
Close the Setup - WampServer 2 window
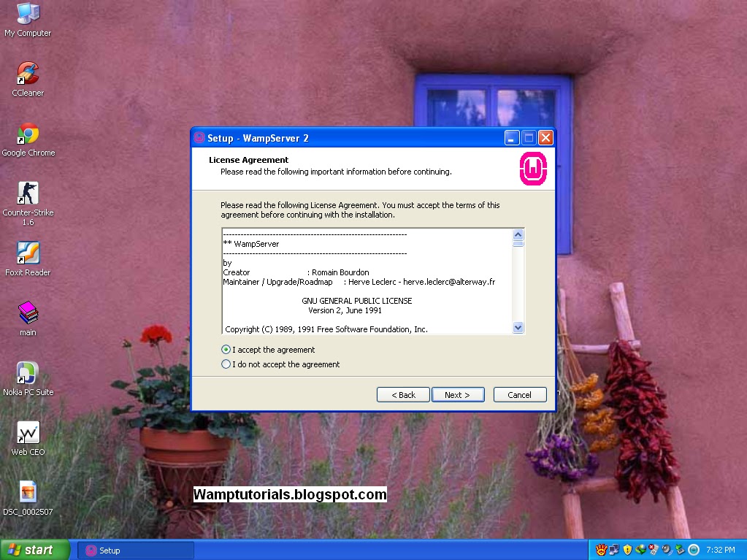(546, 138)
